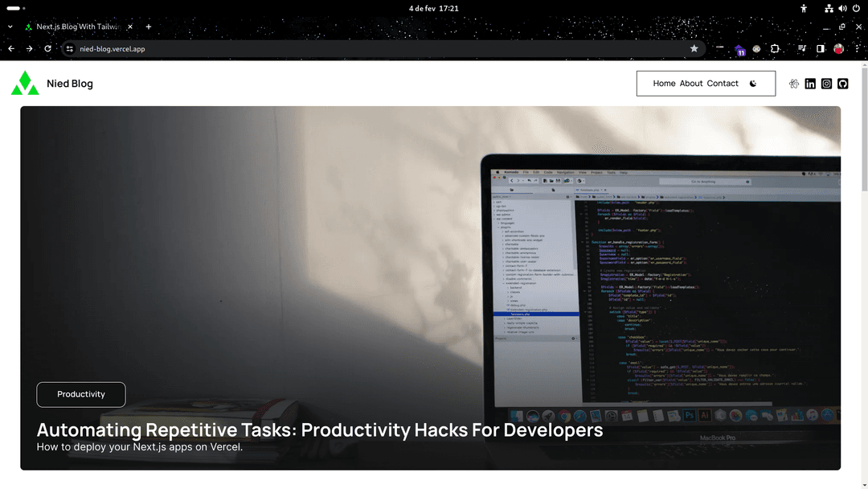Open the GitHub profile icon
Screen dimensions: 868x489
point(843,84)
